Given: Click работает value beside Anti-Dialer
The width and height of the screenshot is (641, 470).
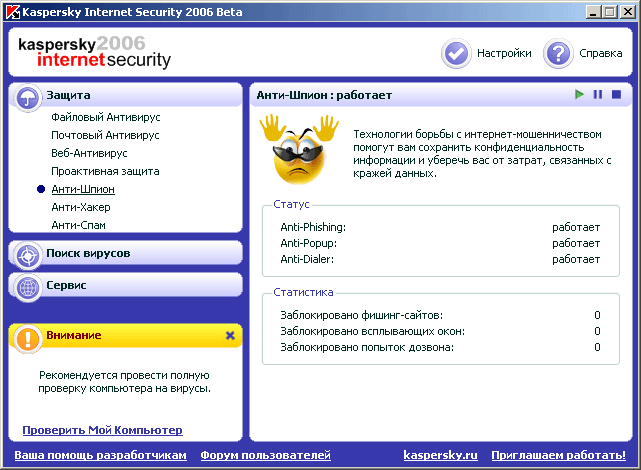Looking at the screenshot, I should [576, 259].
